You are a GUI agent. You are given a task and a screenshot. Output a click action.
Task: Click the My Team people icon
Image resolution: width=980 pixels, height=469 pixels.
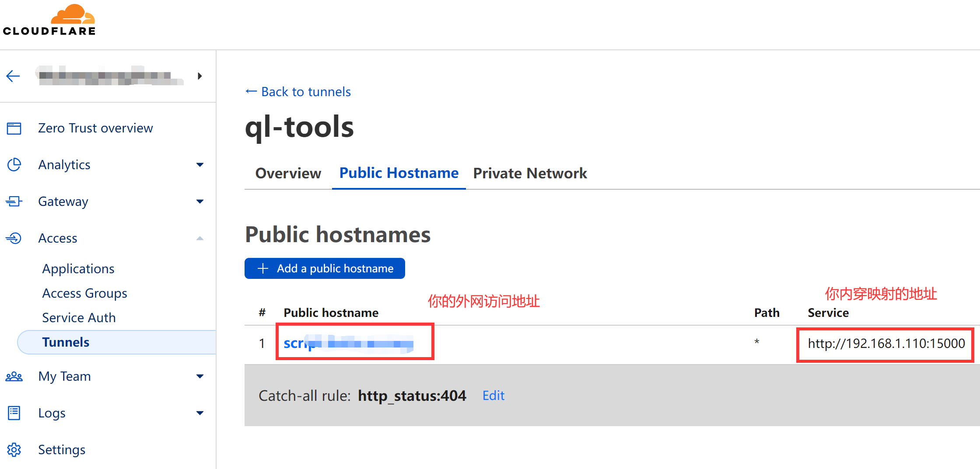[x=14, y=376]
